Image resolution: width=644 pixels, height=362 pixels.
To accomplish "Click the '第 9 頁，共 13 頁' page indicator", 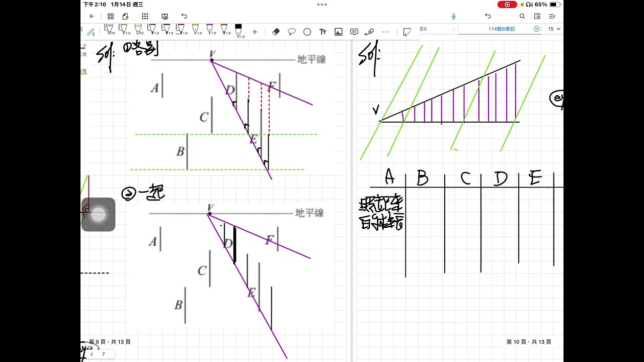I will [x=110, y=342].
